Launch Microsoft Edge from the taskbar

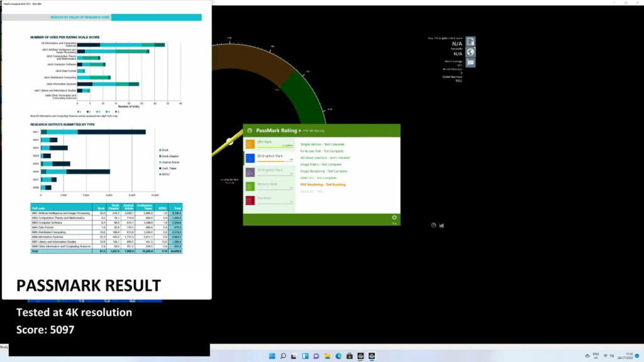pyautogui.click(x=338, y=356)
